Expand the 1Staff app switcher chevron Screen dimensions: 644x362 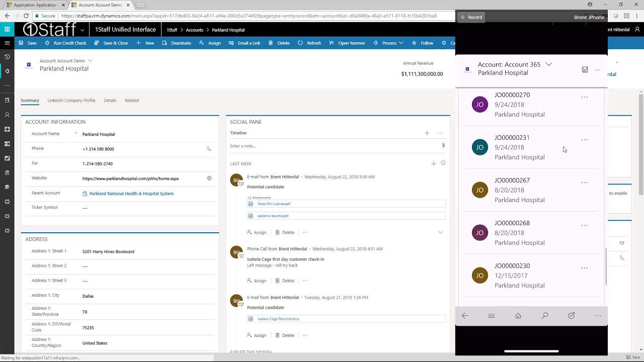coord(83,30)
